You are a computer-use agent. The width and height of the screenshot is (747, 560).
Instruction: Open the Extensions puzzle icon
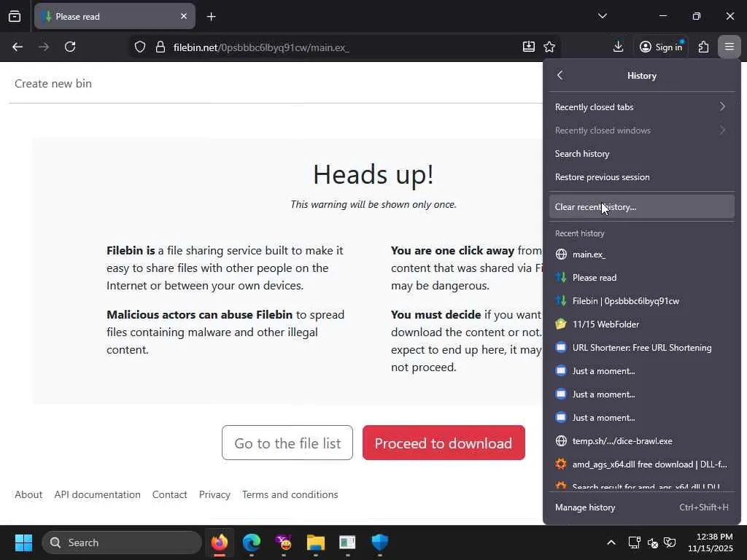(x=703, y=47)
